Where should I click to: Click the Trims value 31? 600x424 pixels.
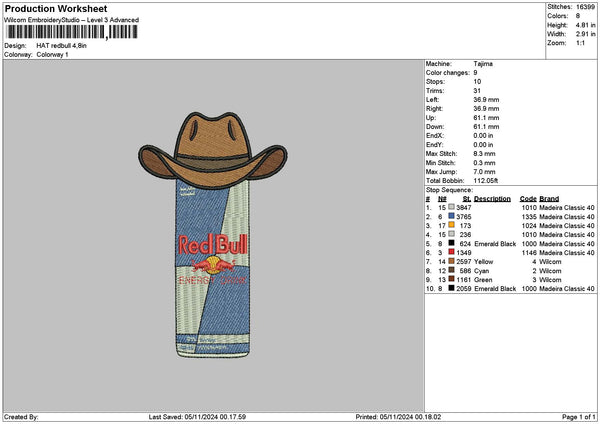477,91
